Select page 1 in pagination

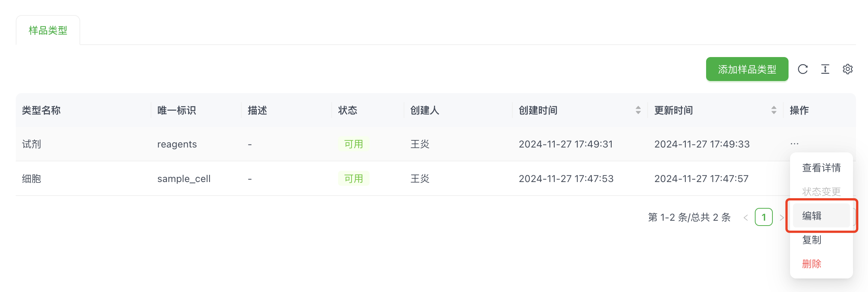(763, 217)
